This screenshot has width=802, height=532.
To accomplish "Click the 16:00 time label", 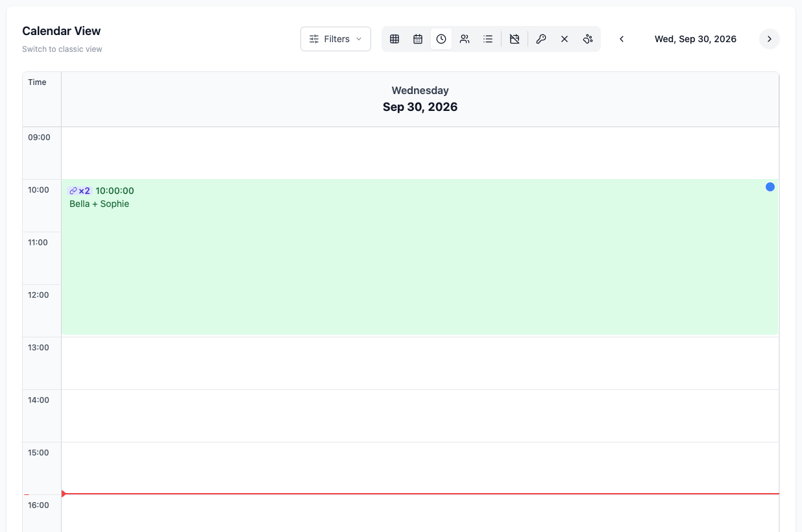I will pyautogui.click(x=39, y=505).
